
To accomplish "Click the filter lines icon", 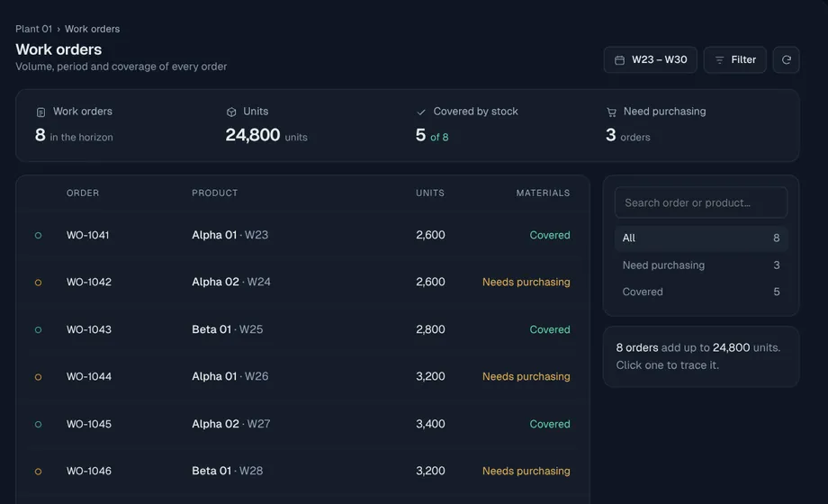I will tap(719, 60).
